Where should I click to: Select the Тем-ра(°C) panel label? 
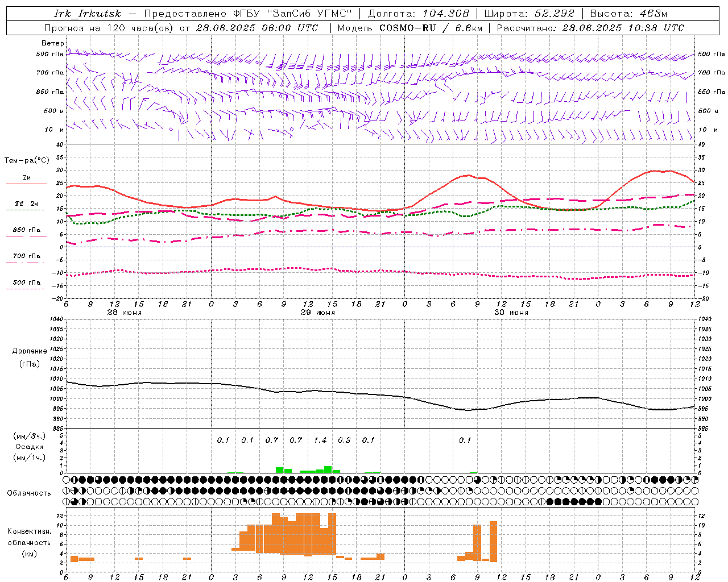[27, 161]
